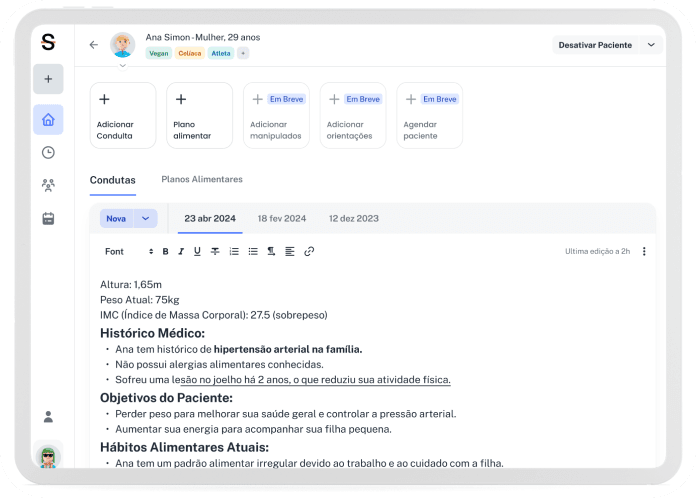Open the home icon in sidebar

pos(48,120)
